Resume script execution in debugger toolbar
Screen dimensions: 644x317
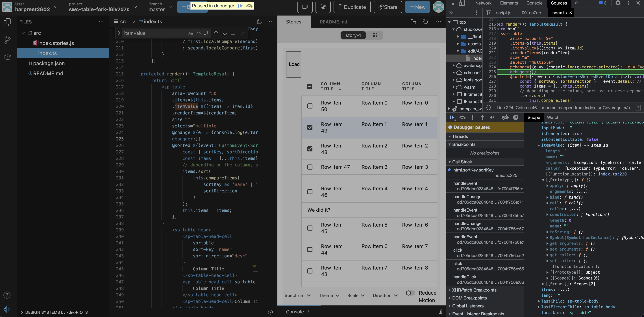tap(452, 118)
